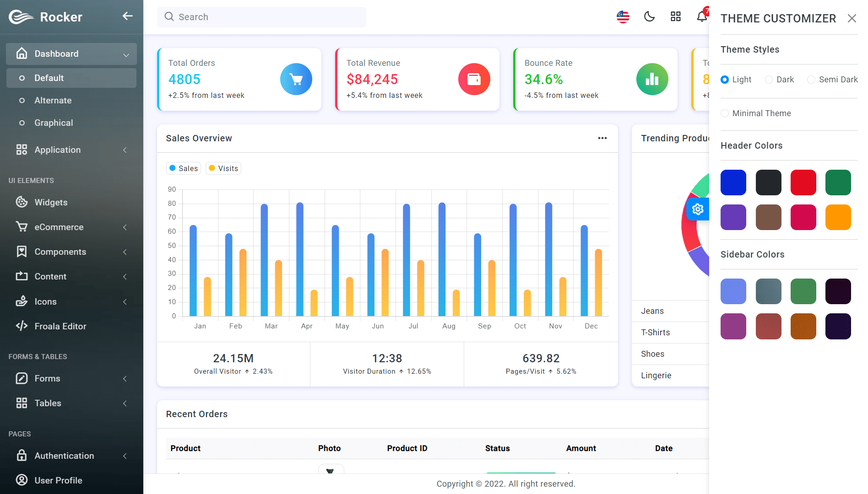The width and height of the screenshot is (868, 494).
Task: Click the Total Orders cart icon
Action: 296,79
